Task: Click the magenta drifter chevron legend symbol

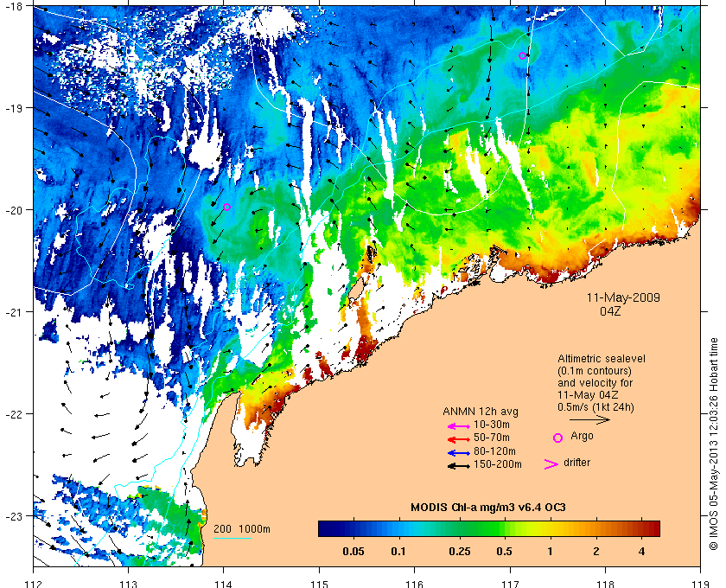Action: 551,464
